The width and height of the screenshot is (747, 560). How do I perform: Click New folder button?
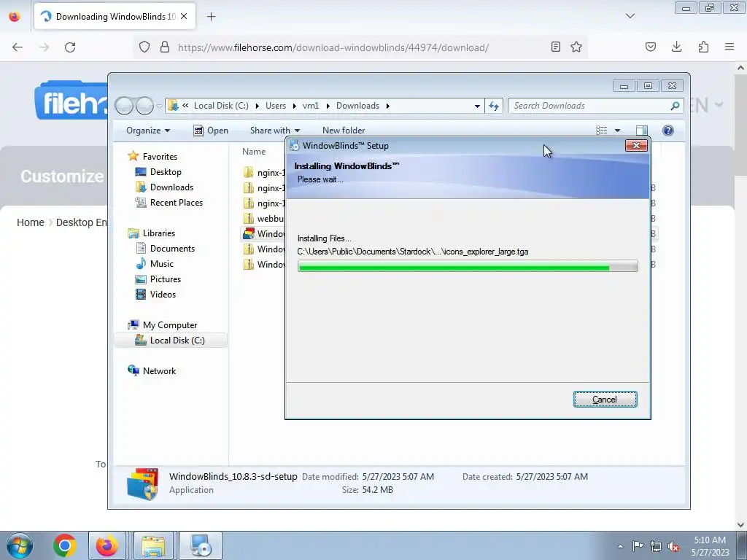coord(344,131)
